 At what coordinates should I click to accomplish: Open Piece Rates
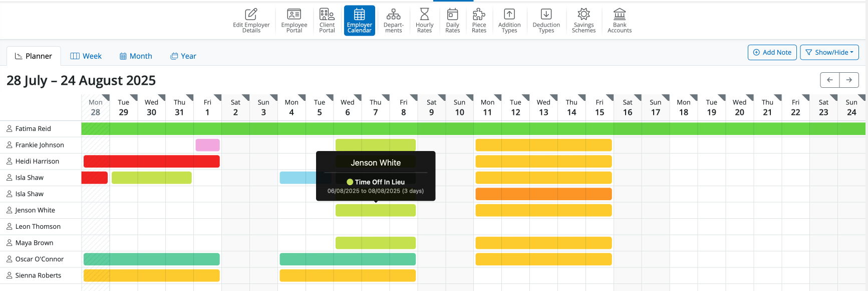pyautogui.click(x=479, y=21)
